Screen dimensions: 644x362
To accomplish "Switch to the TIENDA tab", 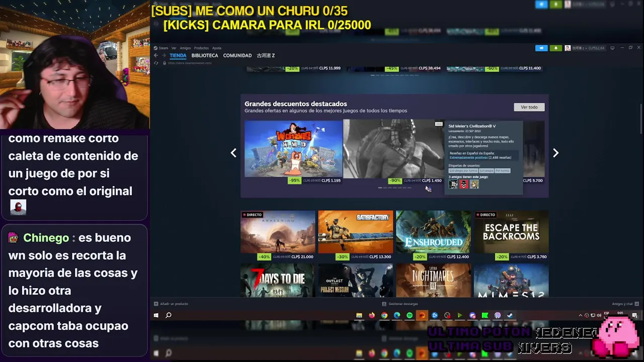I will coord(178,55).
